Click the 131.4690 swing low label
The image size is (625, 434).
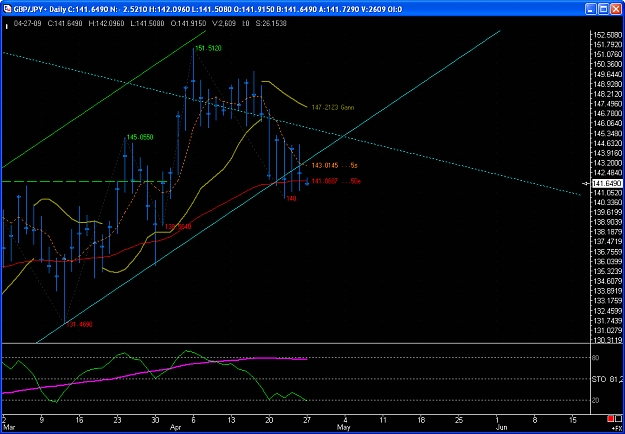point(79,324)
